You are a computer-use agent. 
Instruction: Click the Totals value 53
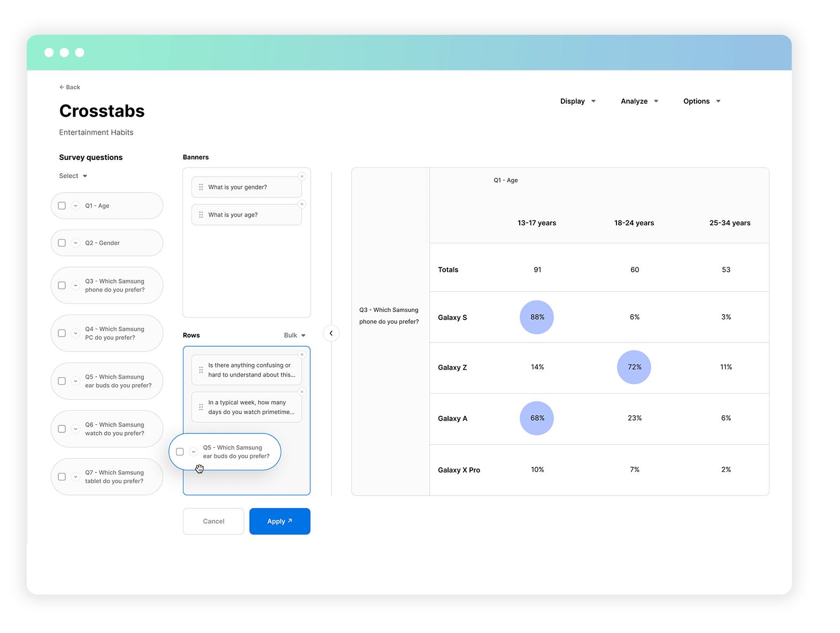726,270
